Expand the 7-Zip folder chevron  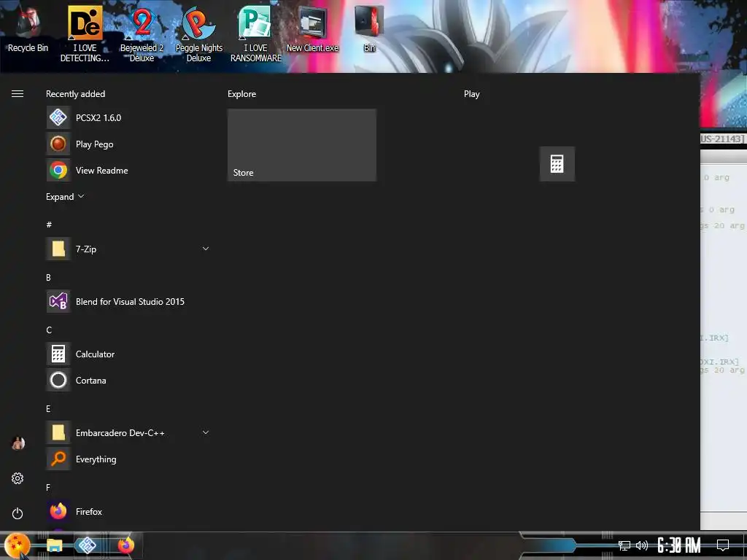[x=205, y=249]
